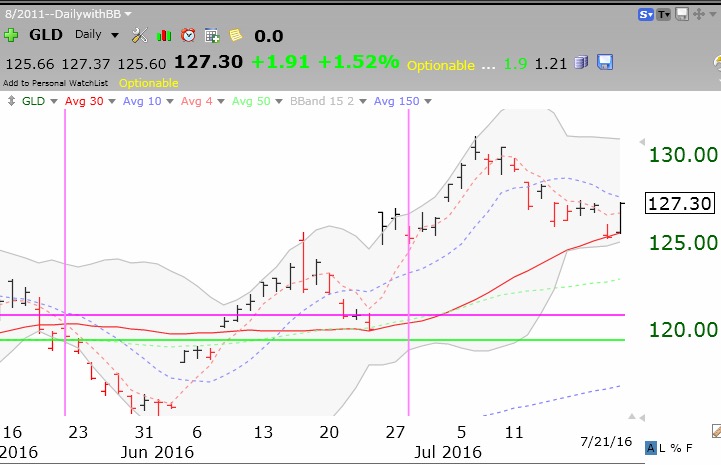This screenshot has height=465, width=721.
Task: Click the GLD ticker symbol in header
Action: click(46, 35)
